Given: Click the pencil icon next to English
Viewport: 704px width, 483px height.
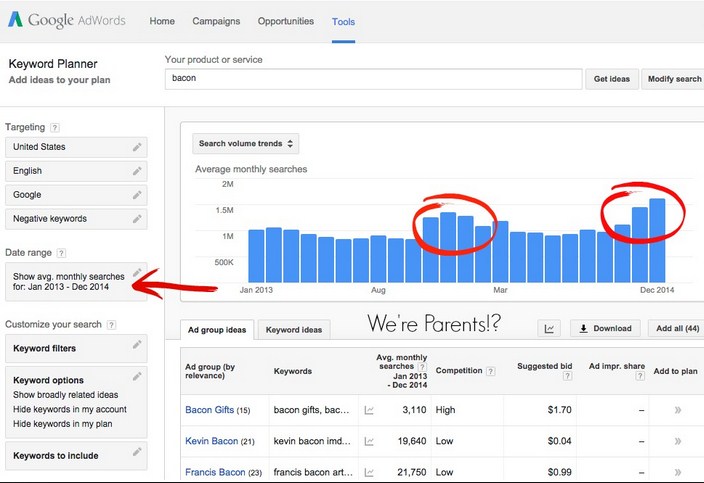Looking at the screenshot, I should (x=137, y=171).
